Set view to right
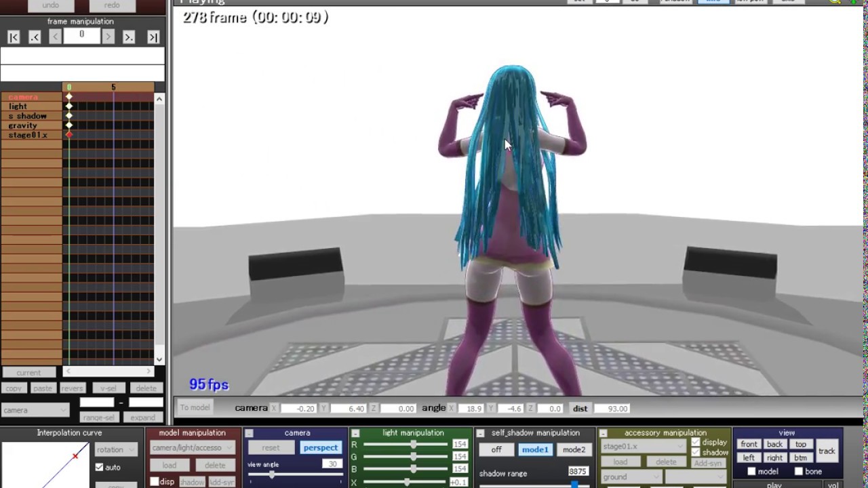The width and height of the screenshot is (868, 488). pyautogui.click(x=774, y=457)
